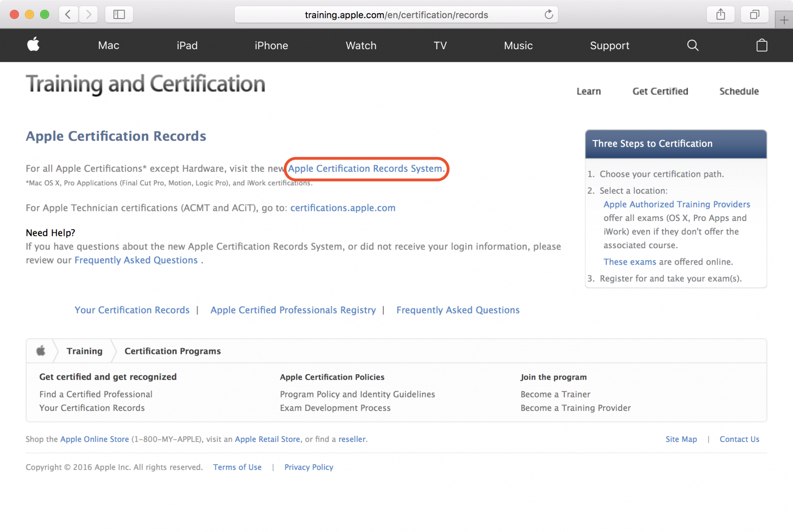
Task: Open the Mac menu item
Action: tap(109, 45)
